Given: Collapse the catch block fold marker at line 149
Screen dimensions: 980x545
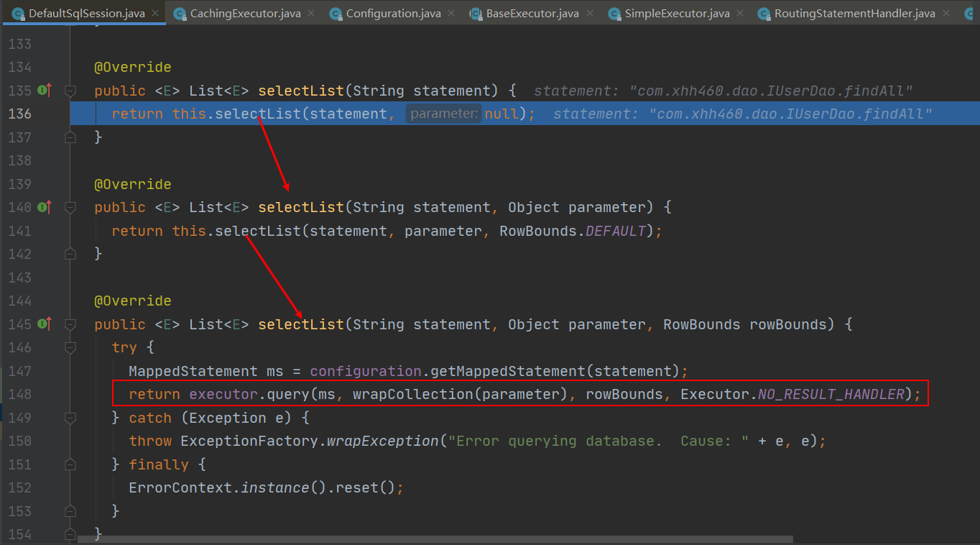Looking at the screenshot, I should pos(70,418).
